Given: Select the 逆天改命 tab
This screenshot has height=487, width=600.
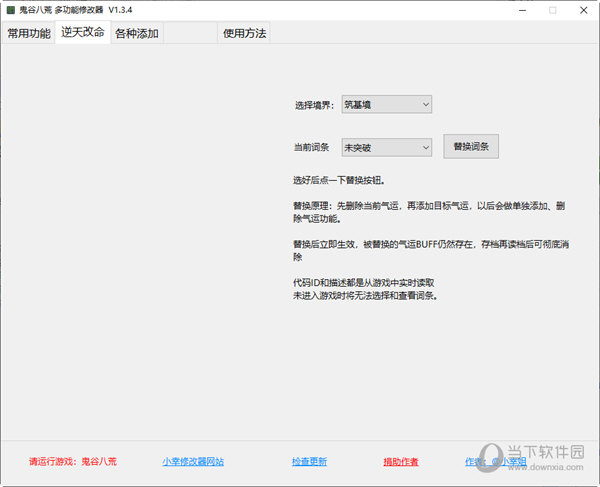Looking at the screenshot, I should (x=83, y=32).
